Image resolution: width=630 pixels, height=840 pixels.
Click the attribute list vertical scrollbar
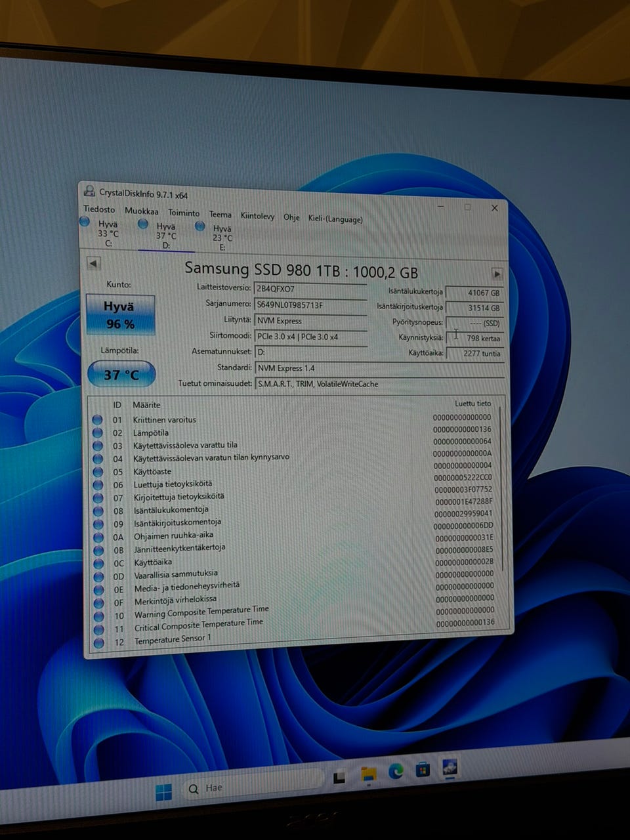[502, 489]
